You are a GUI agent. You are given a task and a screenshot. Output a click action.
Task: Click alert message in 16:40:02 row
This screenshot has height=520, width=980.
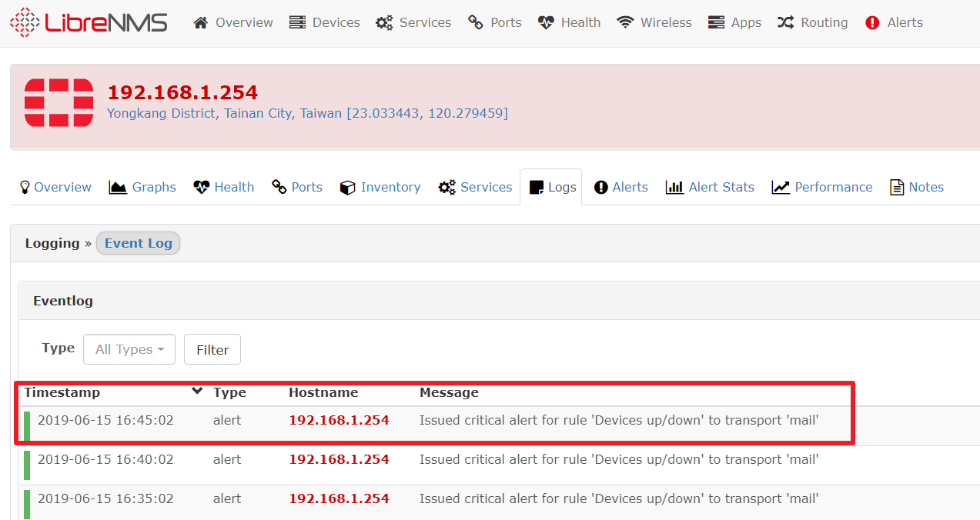pos(619,459)
